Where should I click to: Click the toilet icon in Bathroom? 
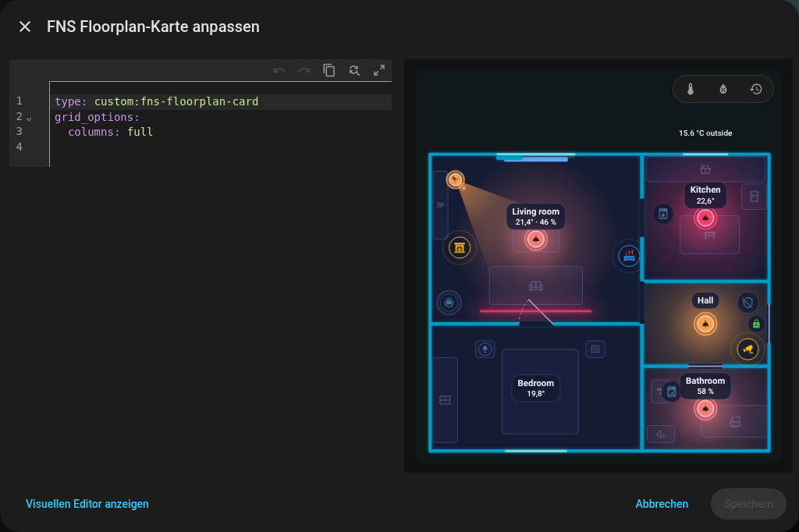point(661,434)
